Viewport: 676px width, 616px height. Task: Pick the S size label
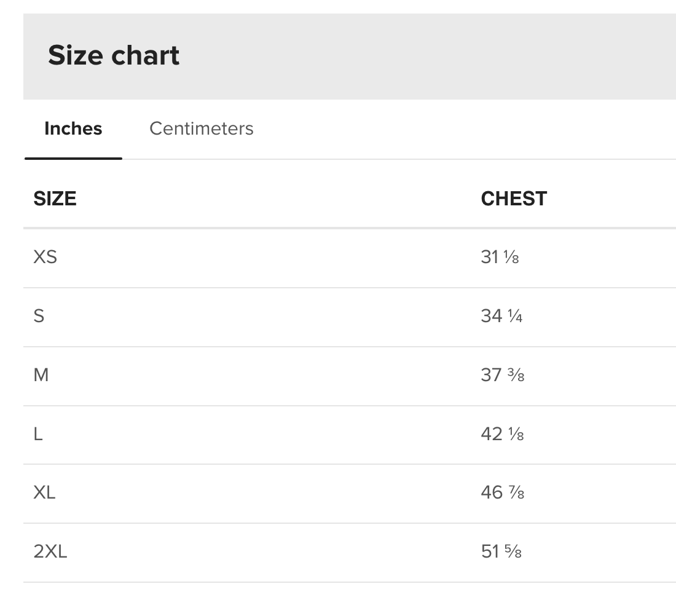click(x=39, y=315)
